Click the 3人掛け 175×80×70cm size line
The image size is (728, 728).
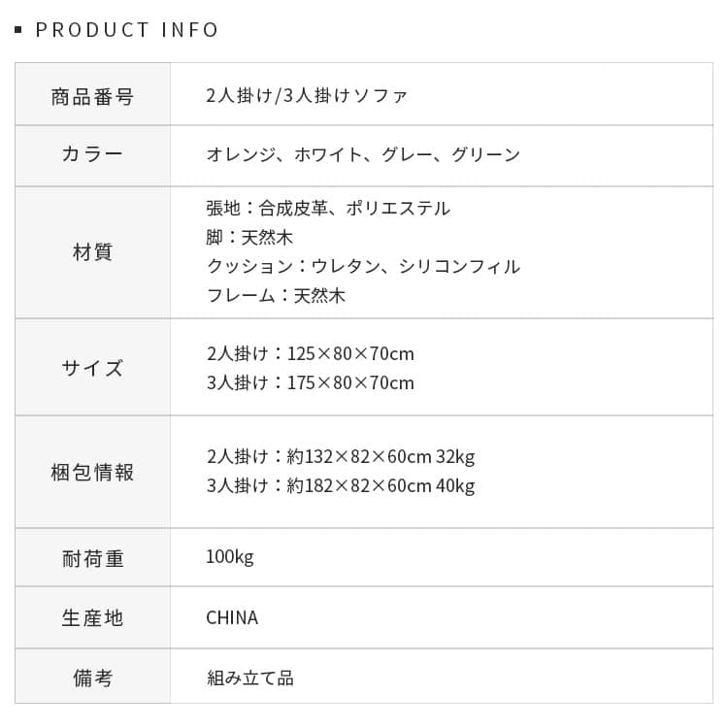pyautogui.click(x=311, y=383)
